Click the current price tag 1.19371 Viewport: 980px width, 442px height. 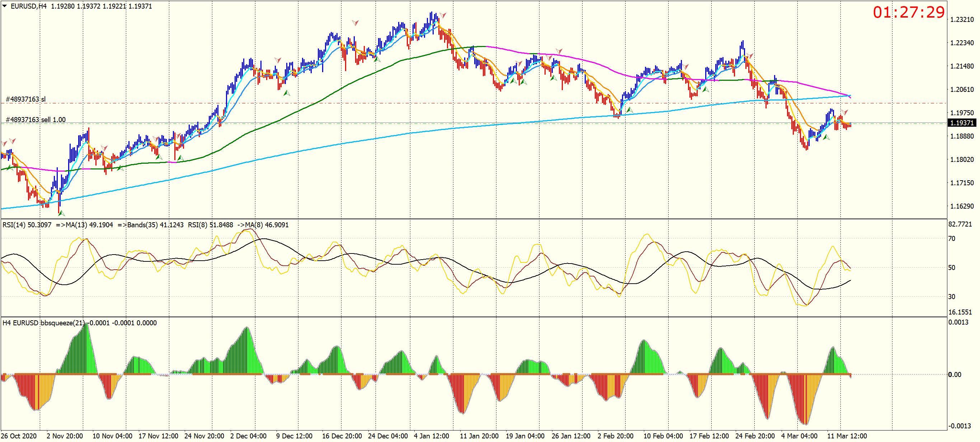[961, 123]
